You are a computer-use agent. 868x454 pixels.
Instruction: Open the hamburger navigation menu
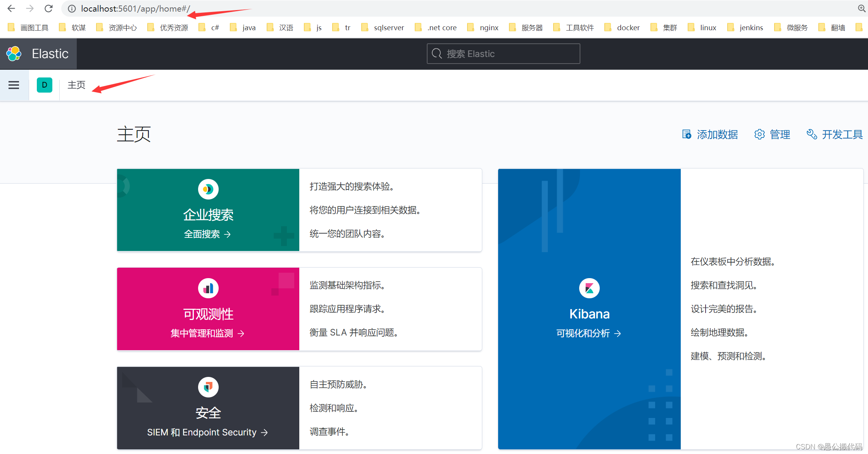pyautogui.click(x=14, y=85)
